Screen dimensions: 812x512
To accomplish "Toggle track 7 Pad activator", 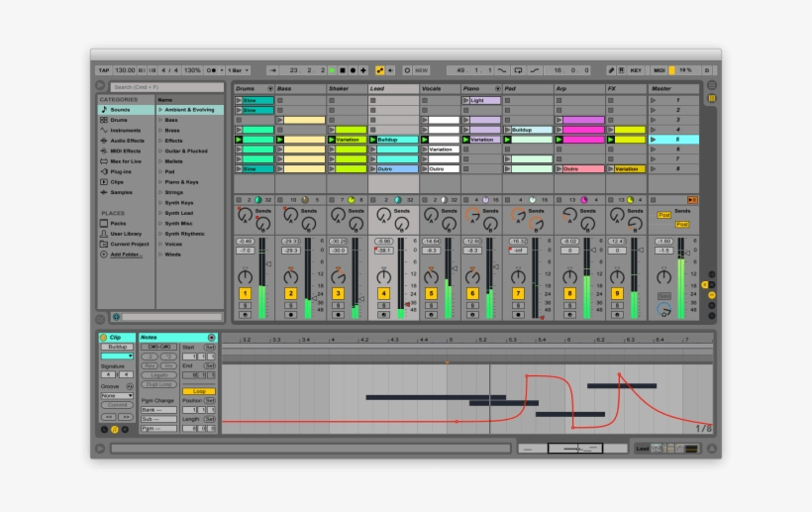I will point(518,293).
